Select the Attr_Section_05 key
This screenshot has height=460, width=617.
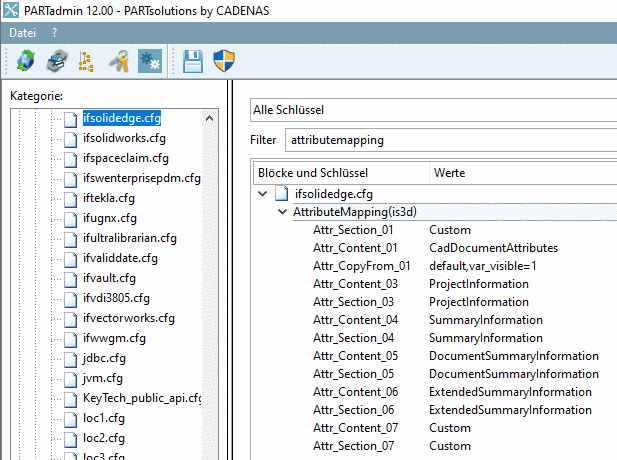[x=353, y=374]
